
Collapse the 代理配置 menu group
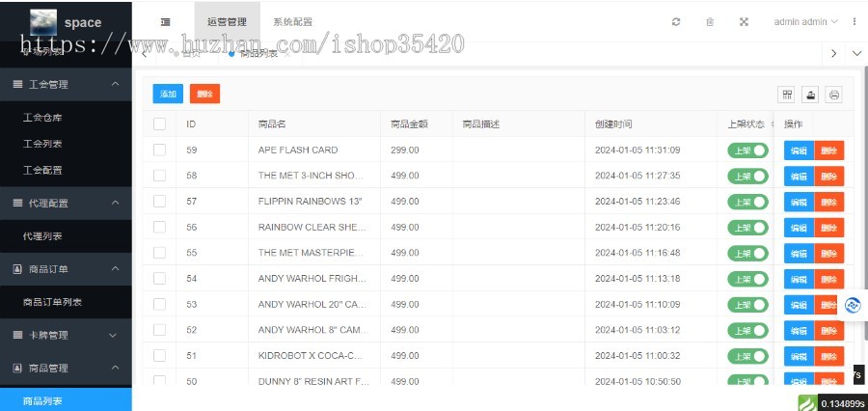(x=66, y=203)
